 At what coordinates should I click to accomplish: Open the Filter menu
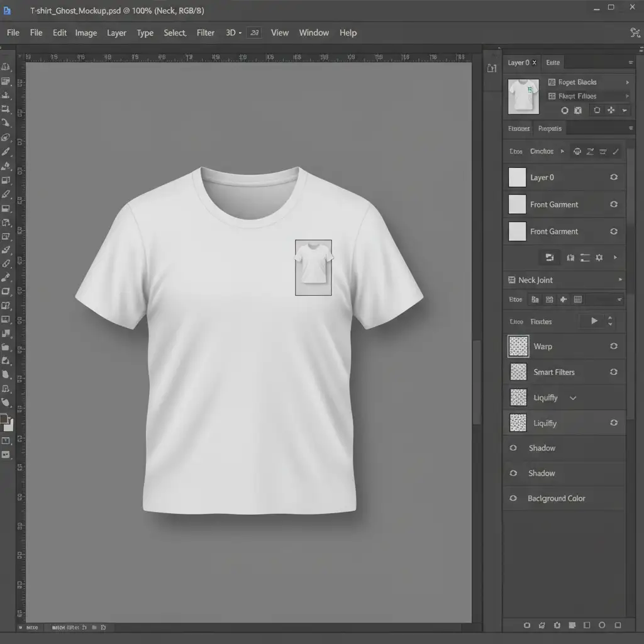coord(205,33)
